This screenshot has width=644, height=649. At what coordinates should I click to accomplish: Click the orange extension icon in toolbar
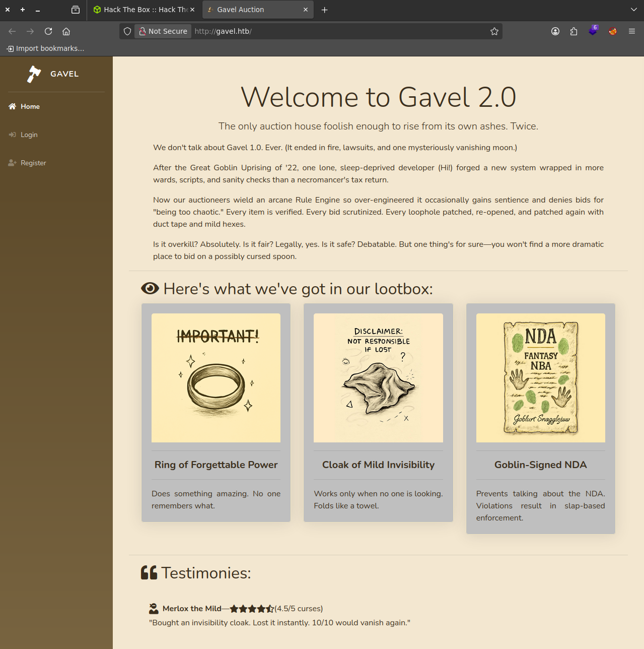coord(613,31)
